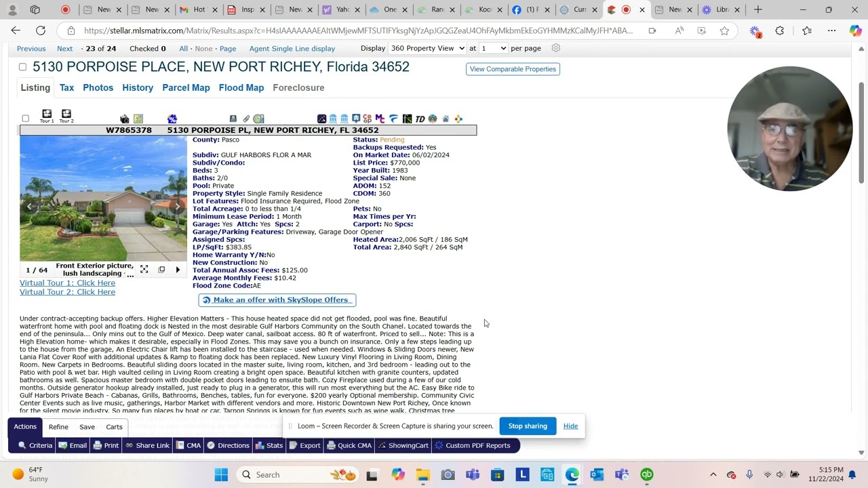The height and width of the screenshot is (488, 868).
Task: Open the per page count dropdown
Action: click(494, 48)
